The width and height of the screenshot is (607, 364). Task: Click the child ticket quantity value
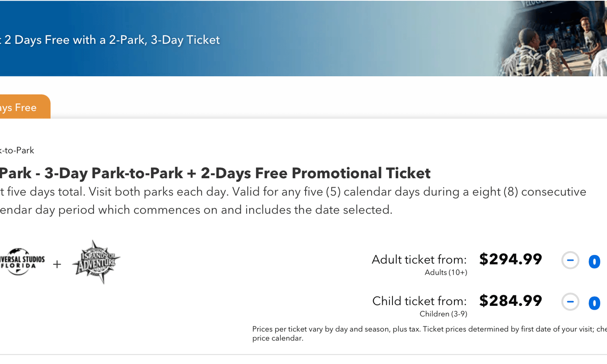(x=594, y=303)
